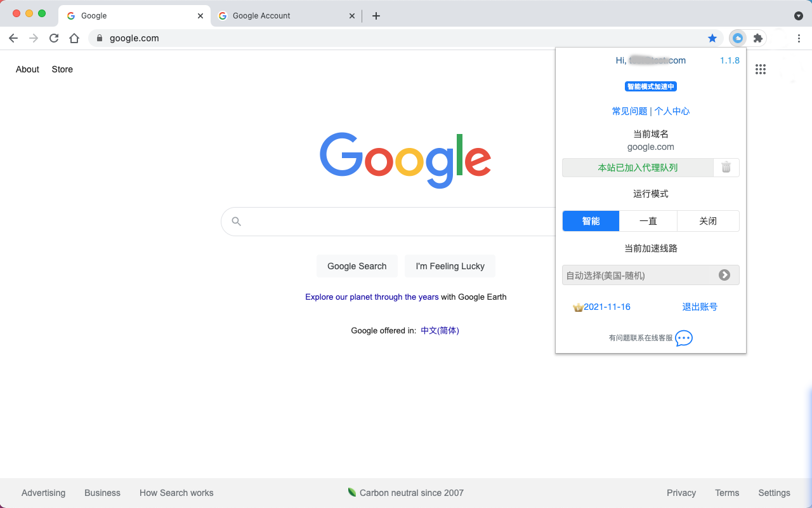This screenshot has width=812, height=508.
Task: Click the address bar showing google.com
Action: point(406,38)
